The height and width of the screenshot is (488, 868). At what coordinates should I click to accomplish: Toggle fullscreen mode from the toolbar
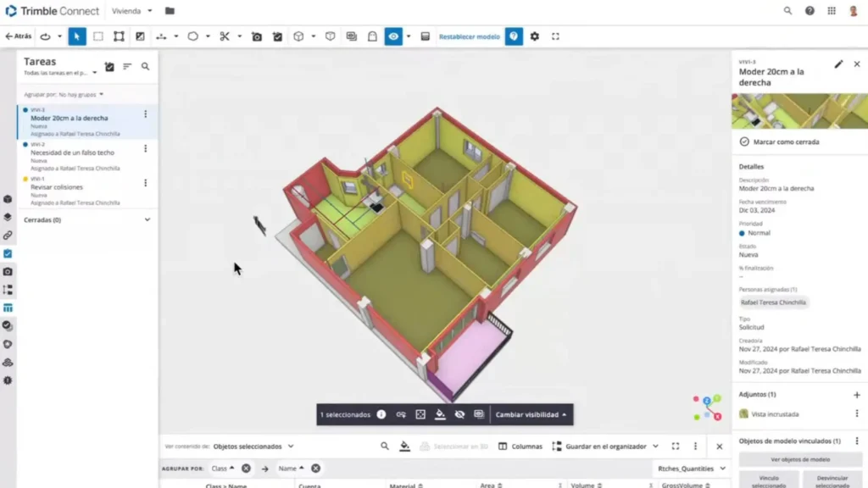[555, 36]
